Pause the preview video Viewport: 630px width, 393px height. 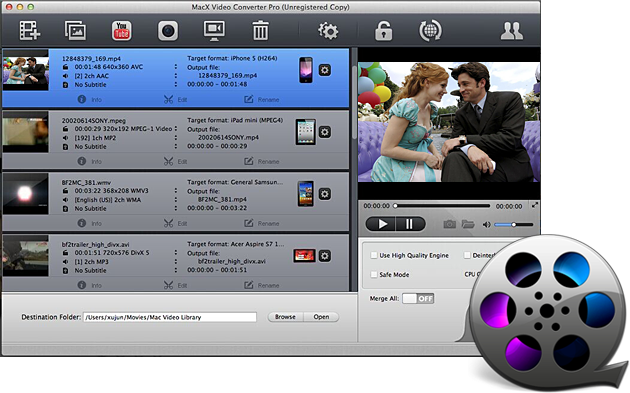[x=410, y=224]
